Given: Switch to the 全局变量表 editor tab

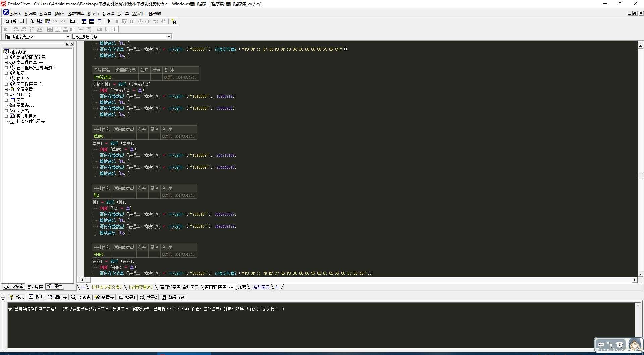Looking at the screenshot, I should point(141,287).
